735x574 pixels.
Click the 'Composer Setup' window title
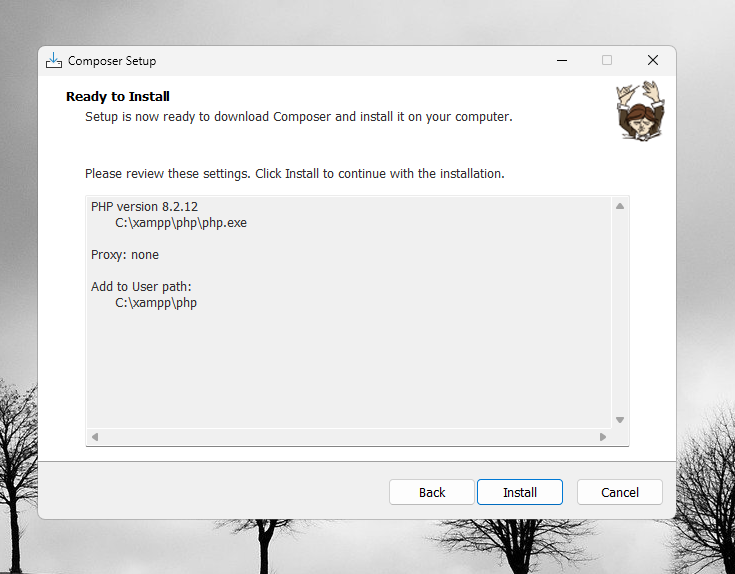click(112, 61)
